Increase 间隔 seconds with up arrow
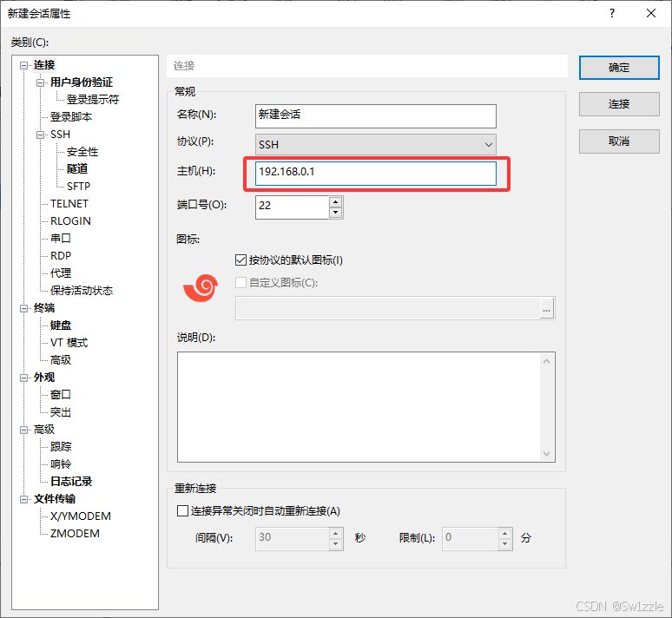This screenshot has height=618, width=672. (x=336, y=534)
